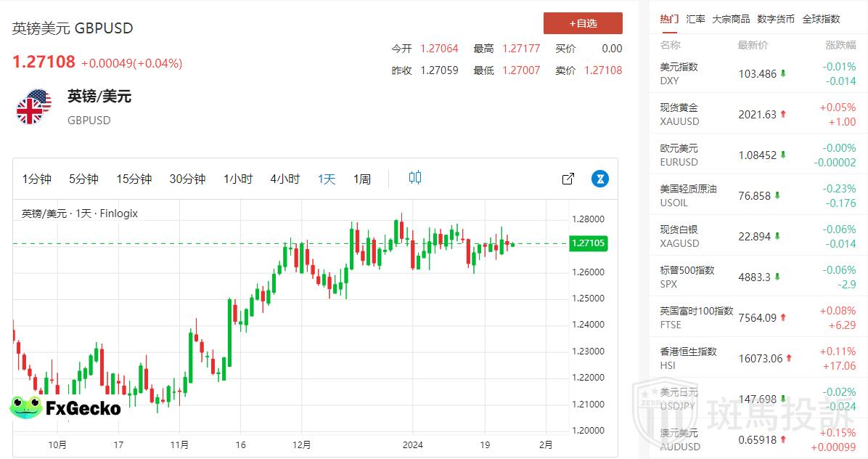This screenshot has height=459, width=868.
Task: Click the green 1.27105 price label
Action: pyautogui.click(x=589, y=243)
